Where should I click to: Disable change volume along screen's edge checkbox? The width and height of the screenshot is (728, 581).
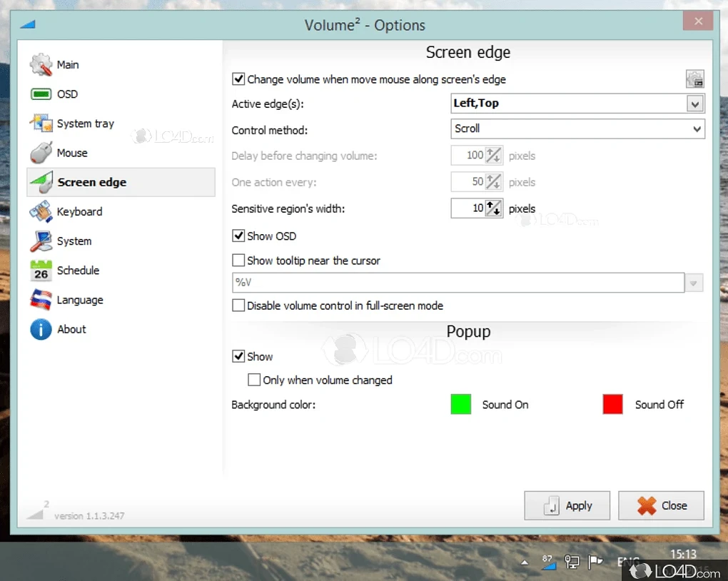[239, 79]
